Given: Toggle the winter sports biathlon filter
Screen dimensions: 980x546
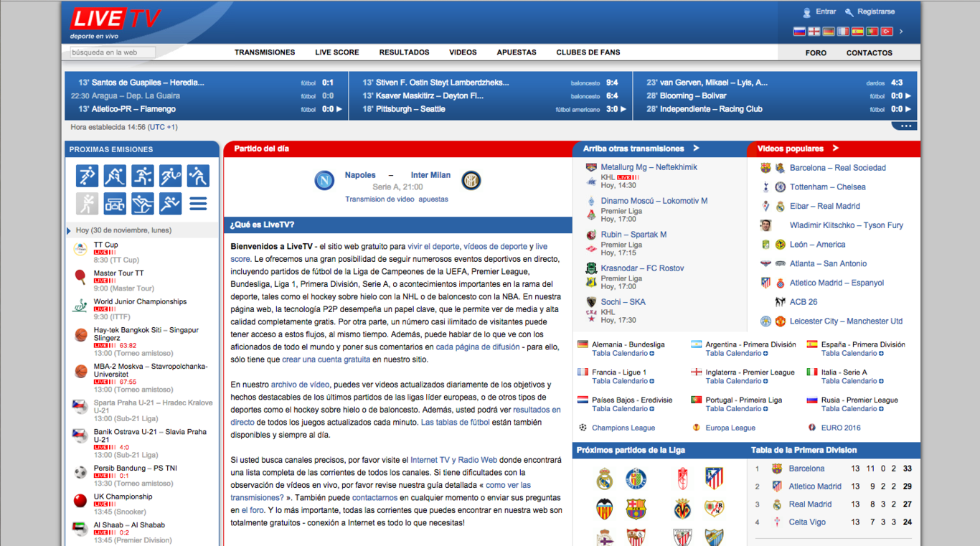Looking at the screenshot, I should pos(143,204).
